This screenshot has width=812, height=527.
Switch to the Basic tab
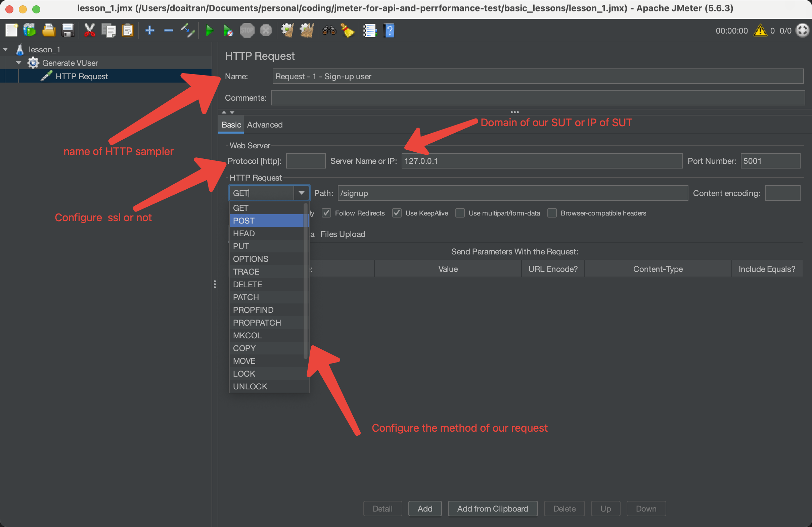(x=231, y=125)
